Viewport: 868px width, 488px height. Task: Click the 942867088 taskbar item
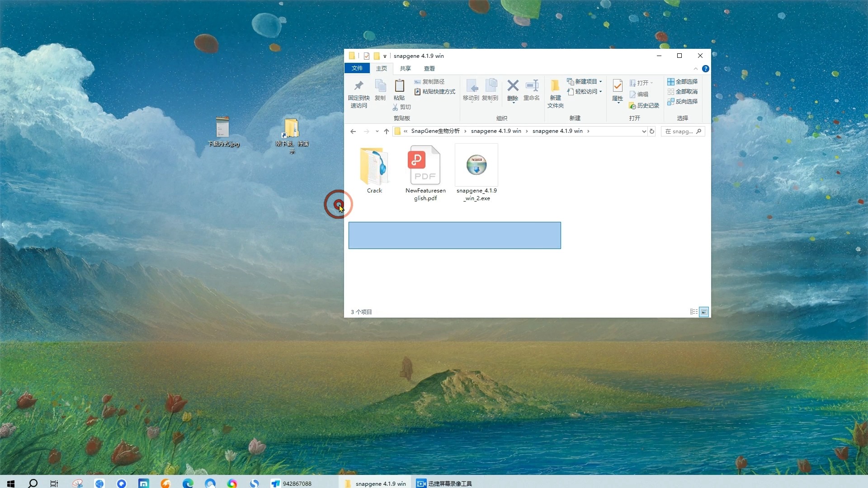point(292,483)
